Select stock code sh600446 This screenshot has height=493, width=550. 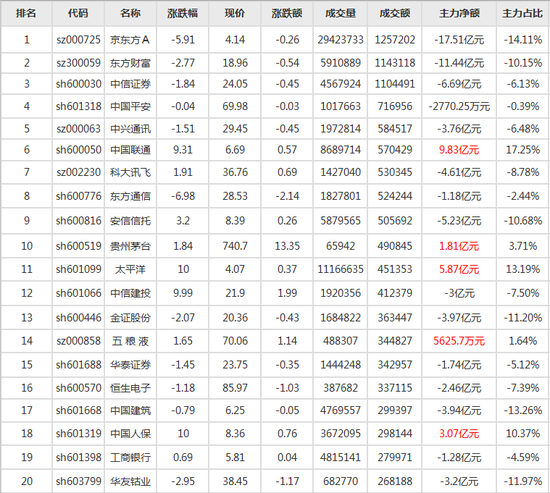tap(78, 318)
